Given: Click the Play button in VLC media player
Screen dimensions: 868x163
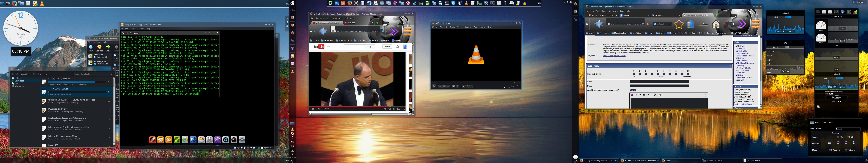Looking at the screenshot, I should click(434, 86).
